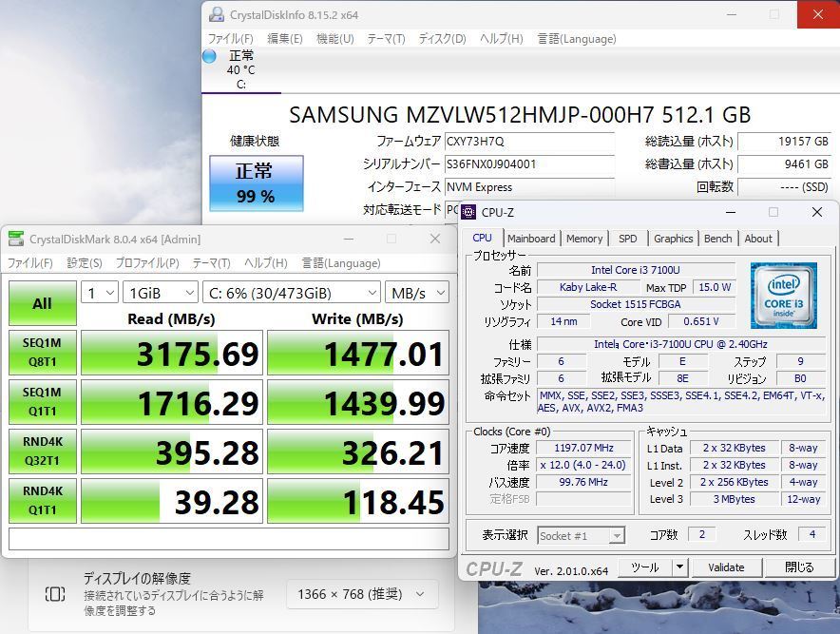Click the CrystalDiskMark app icon in title bar

[16, 239]
